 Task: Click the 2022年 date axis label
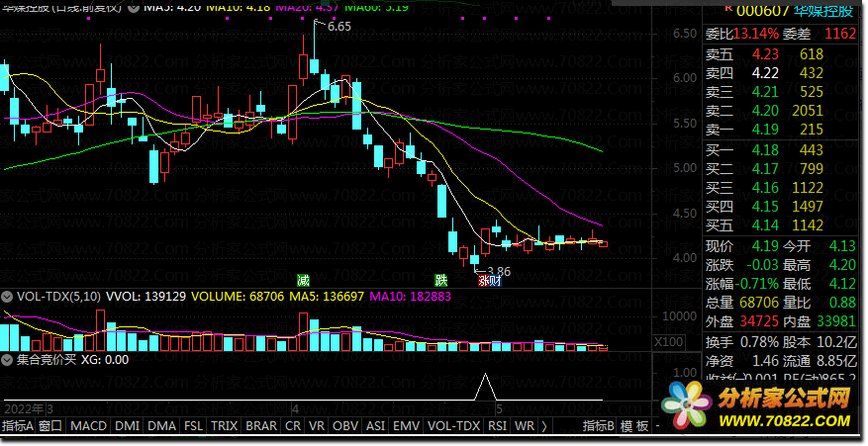(23, 409)
